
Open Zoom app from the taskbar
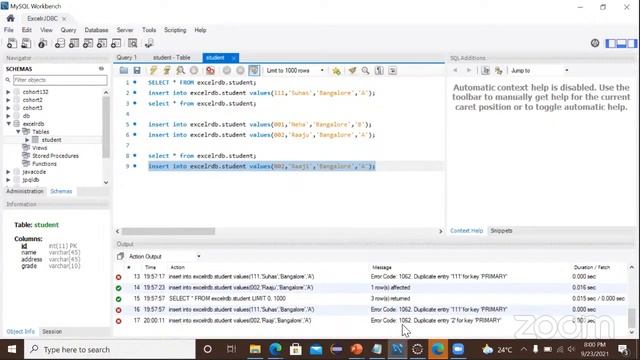coord(458,349)
